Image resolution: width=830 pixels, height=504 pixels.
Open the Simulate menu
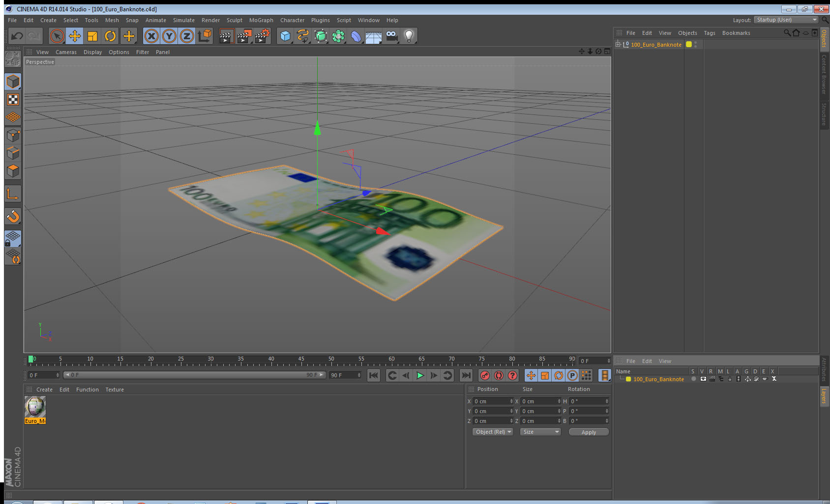tap(184, 20)
